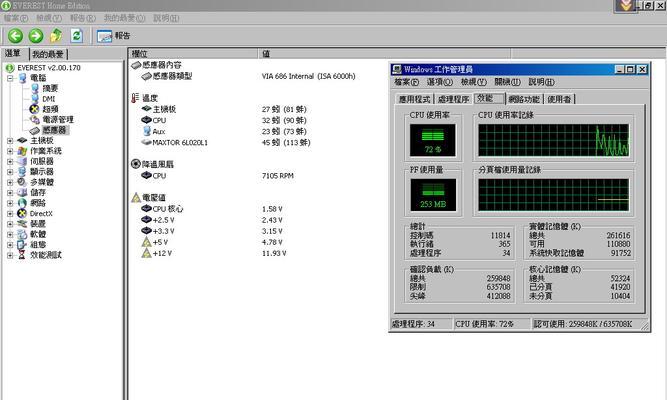Viewport: 667px width, 400px height.
Task: Select the 摘要 summary tree item
Action: (50, 89)
